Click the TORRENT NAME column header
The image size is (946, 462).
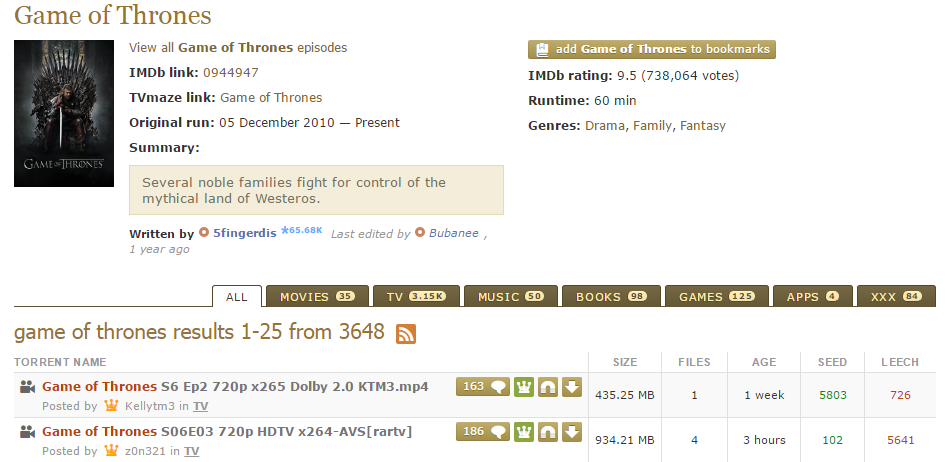point(60,362)
